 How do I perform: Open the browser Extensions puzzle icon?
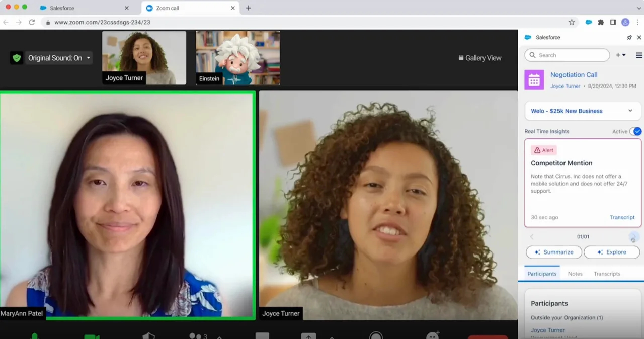point(601,22)
